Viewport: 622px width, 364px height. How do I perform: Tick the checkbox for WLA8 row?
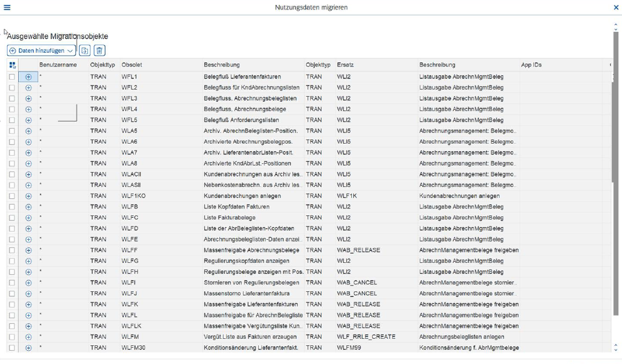pos(12,164)
